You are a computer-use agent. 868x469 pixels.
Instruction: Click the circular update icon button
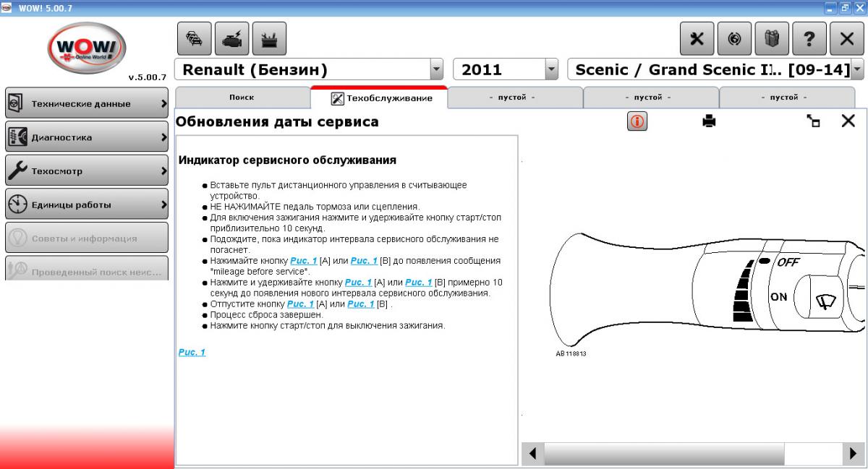(x=734, y=39)
